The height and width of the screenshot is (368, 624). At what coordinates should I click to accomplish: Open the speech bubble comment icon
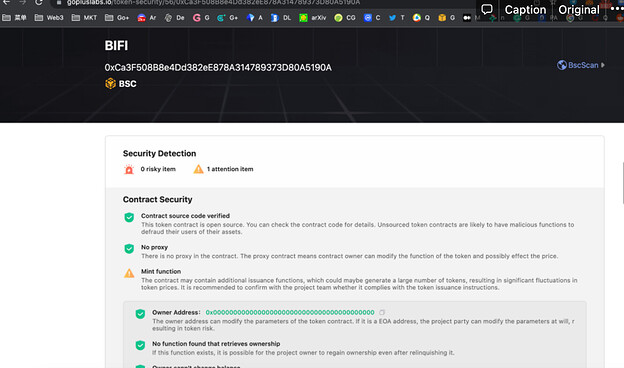click(487, 9)
